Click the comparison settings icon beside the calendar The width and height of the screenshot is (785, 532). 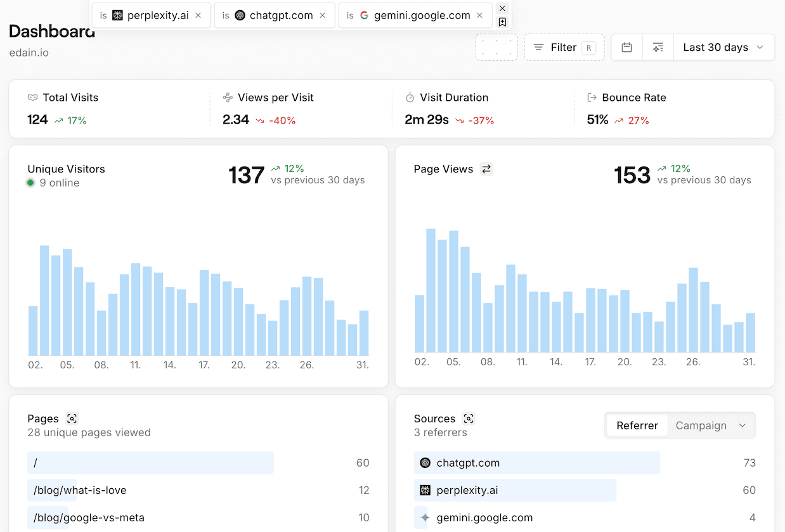click(658, 47)
